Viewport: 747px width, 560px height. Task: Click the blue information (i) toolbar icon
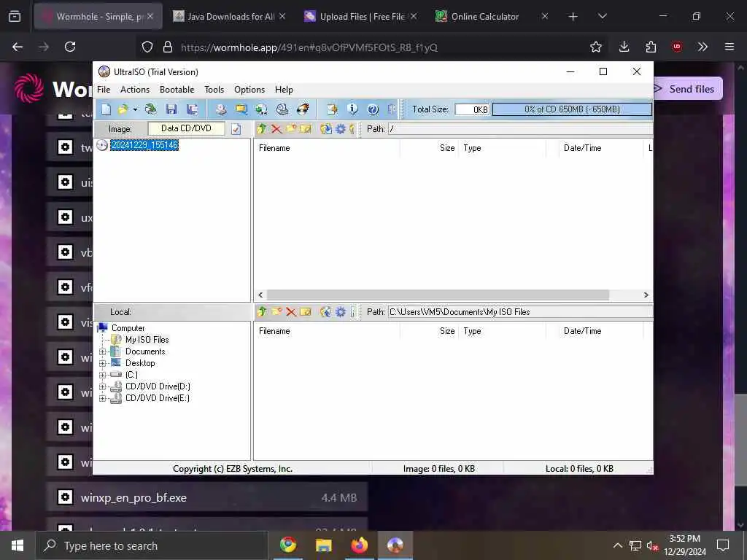pyautogui.click(x=352, y=109)
